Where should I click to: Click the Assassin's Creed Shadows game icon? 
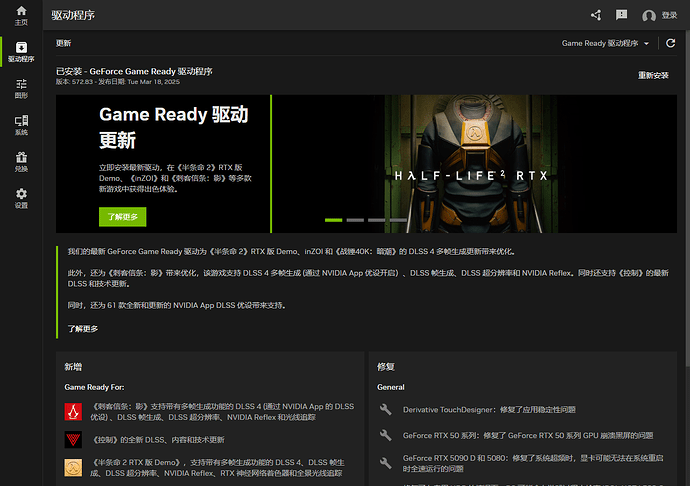pyautogui.click(x=73, y=411)
